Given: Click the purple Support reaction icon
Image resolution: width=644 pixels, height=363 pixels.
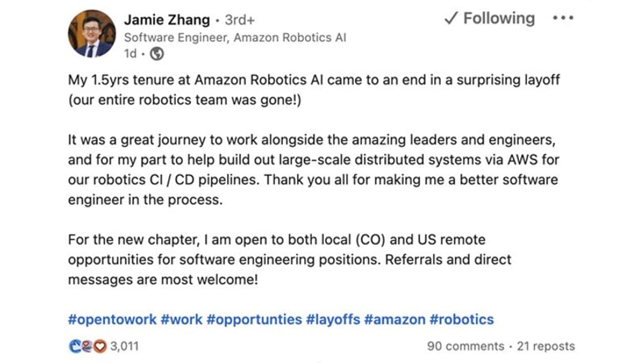Looking at the screenshot, I should 86,346.
